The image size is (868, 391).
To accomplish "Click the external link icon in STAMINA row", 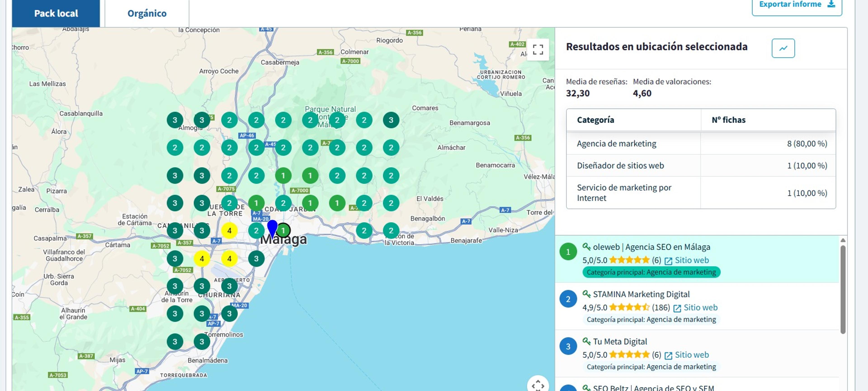I will 677,308.
